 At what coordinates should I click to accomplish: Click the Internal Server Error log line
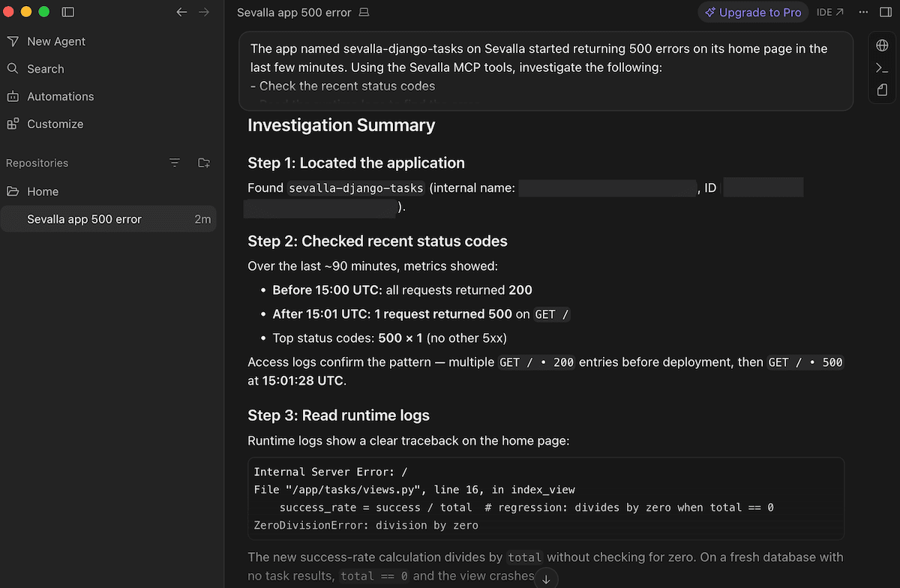click(x=331, y=472)
